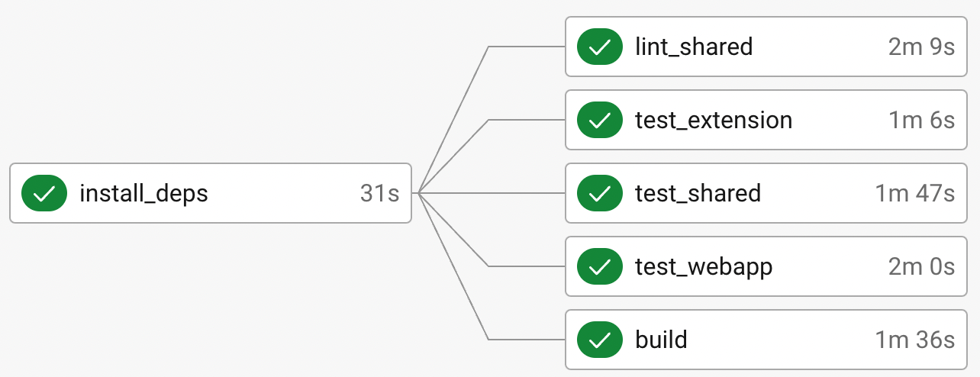Click the lint_shared green checkmark icon
This screenshot has width=980, height=377.
pos(600,47)
